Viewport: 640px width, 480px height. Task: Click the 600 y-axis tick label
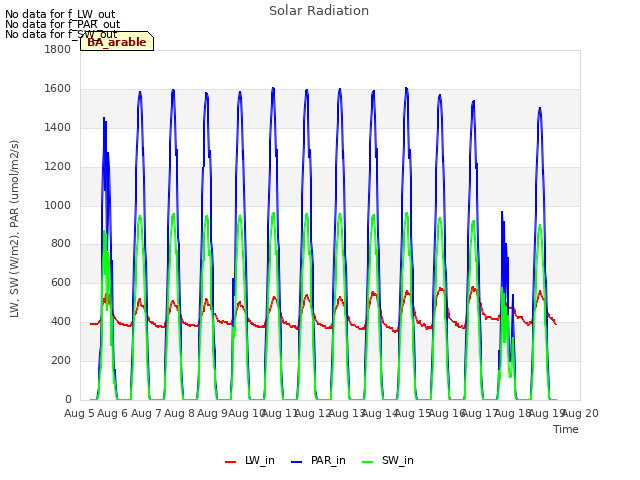click(61, 282)
